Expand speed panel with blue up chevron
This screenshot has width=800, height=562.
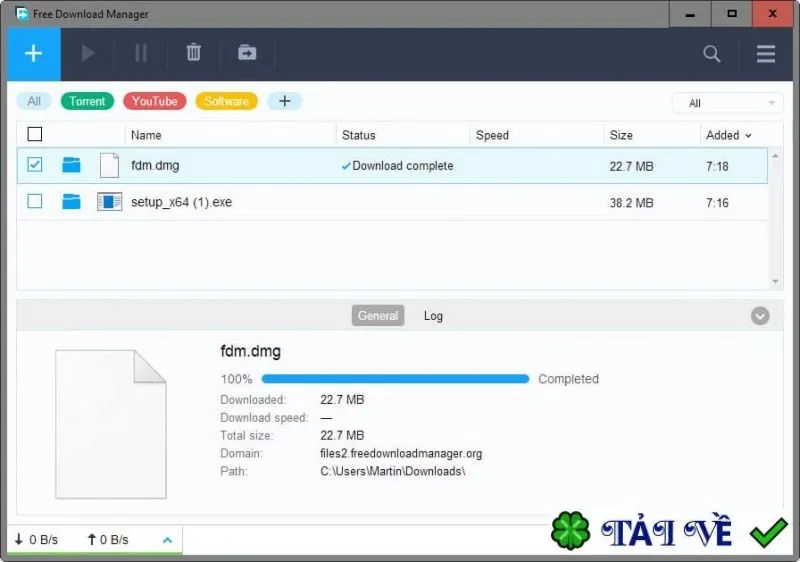tap(167, 540)
